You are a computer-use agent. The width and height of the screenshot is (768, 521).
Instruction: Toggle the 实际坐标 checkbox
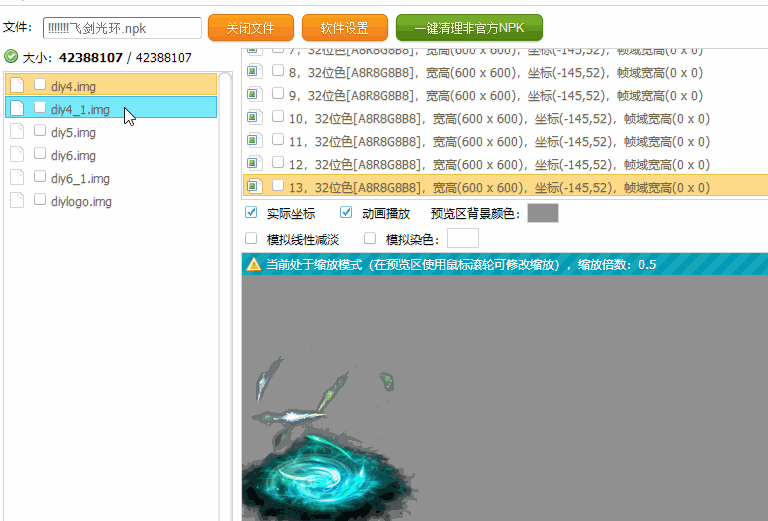click(x=251, y=213)
